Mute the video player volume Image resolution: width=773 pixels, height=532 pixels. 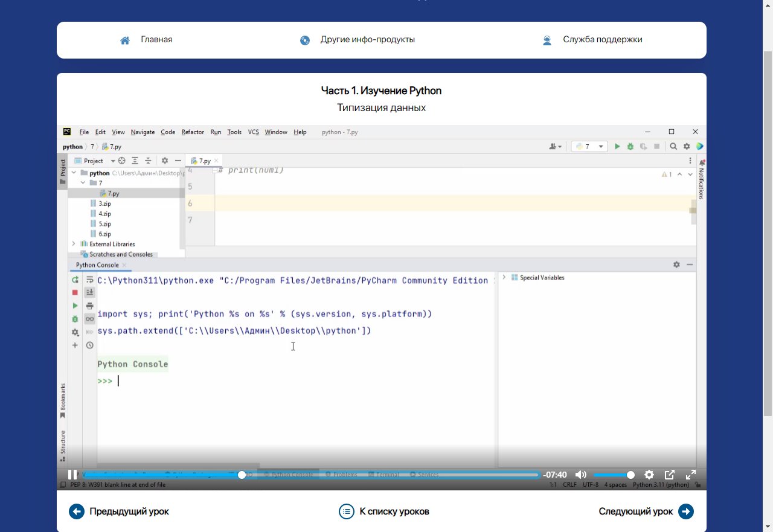tap(580, 475)
